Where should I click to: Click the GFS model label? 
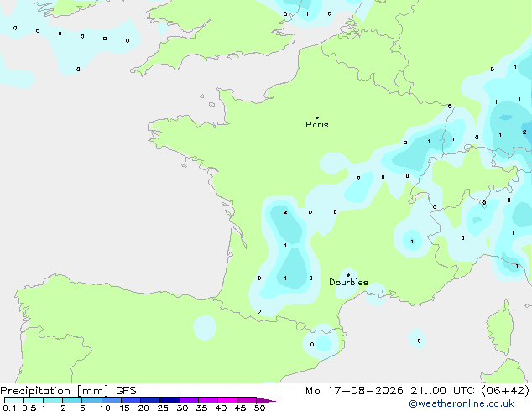[126, 391]
